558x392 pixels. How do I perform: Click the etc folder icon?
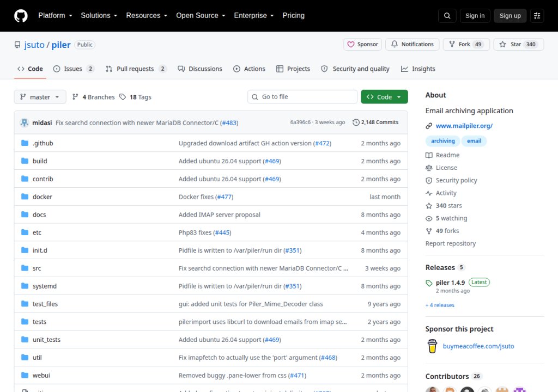tap(25, 232)
